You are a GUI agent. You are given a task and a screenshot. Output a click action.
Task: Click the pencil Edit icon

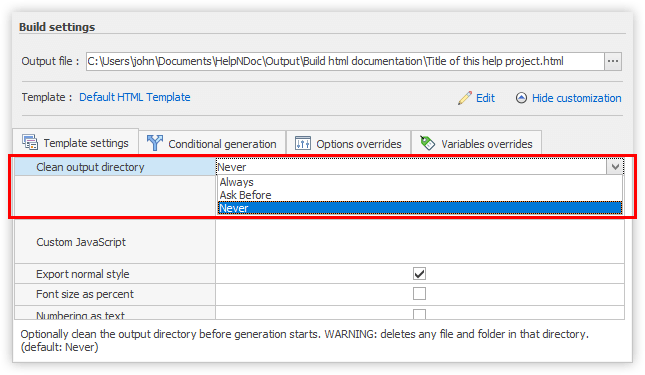pos(465,98)
